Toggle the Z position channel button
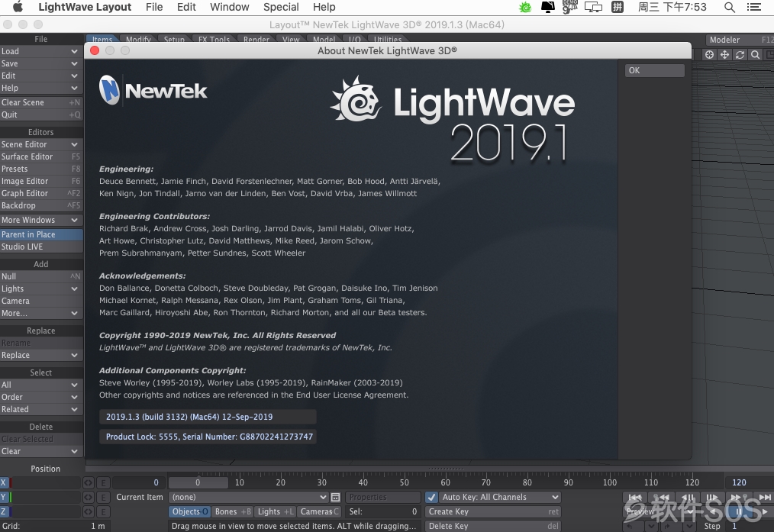 tap(5, 511)
